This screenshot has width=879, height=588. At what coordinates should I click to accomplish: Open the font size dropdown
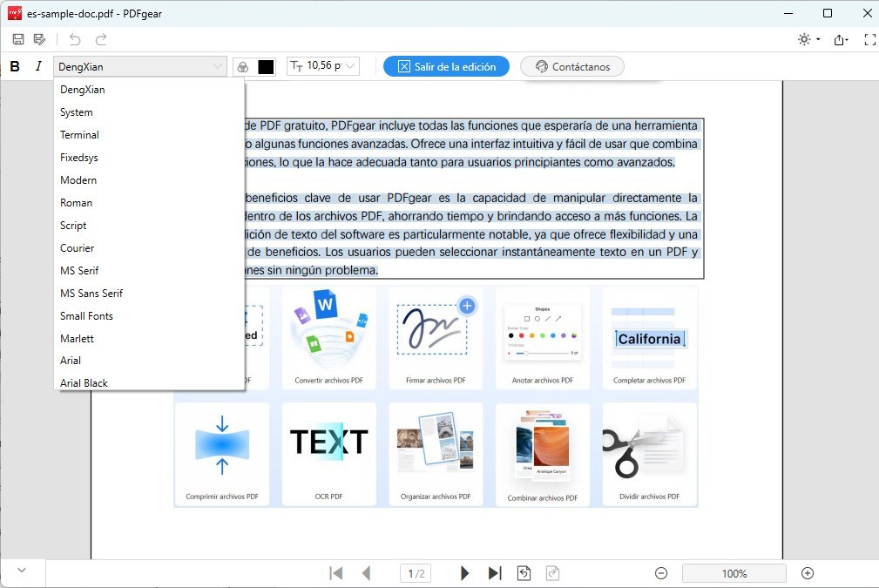[322, 66]
